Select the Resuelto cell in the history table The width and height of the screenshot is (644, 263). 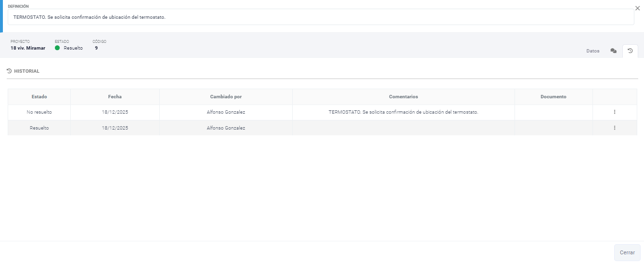pyautogui.click(x=39, y=128)
